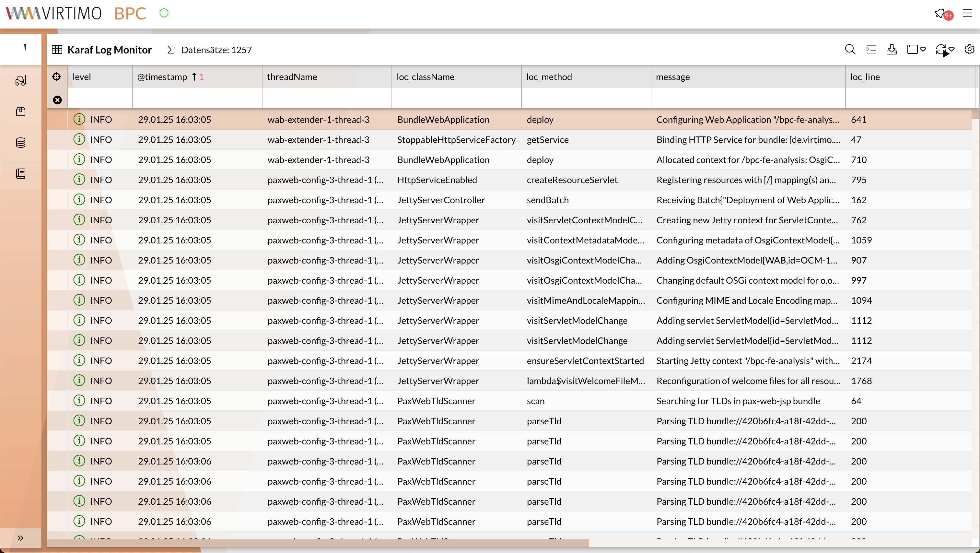Click the forklift icon in the sidebar
Image resolution: width=980 pixels, height=553 pixels.
point(21,80)
